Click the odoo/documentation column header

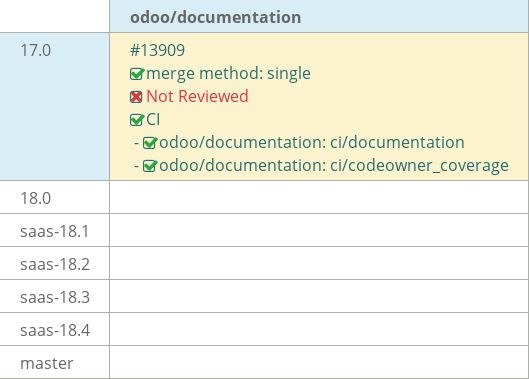click(319, 17)
